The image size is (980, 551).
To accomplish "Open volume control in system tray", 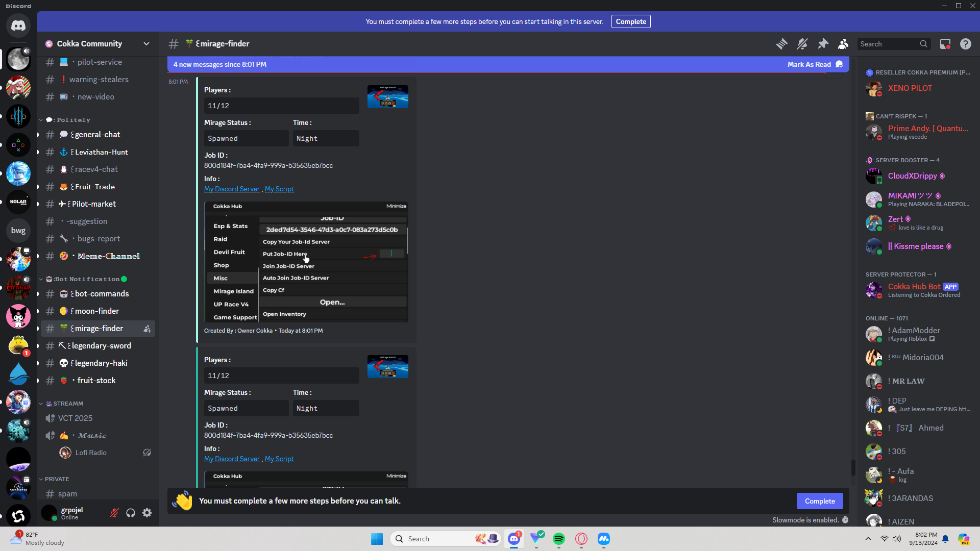I will (897, 539).
